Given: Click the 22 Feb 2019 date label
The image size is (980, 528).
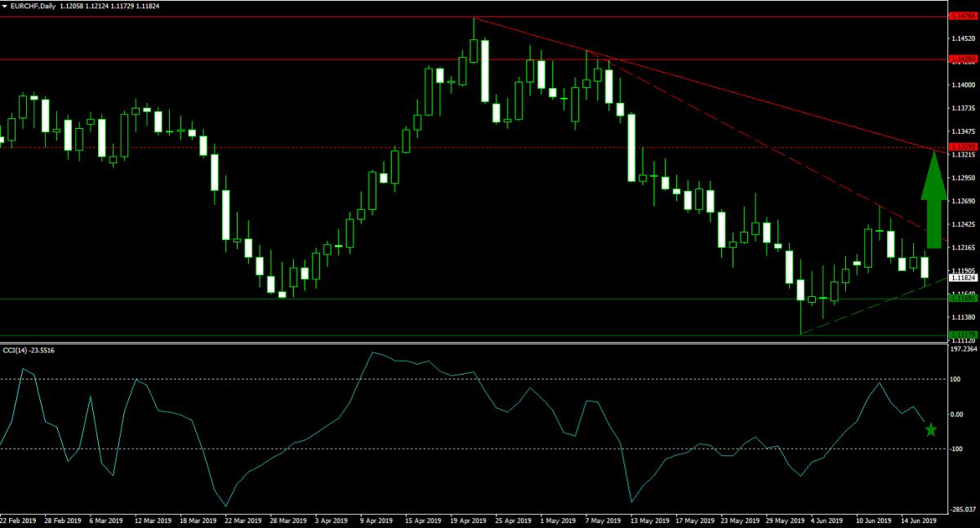Looking at the screenshot, I should (x=18, y=519).
